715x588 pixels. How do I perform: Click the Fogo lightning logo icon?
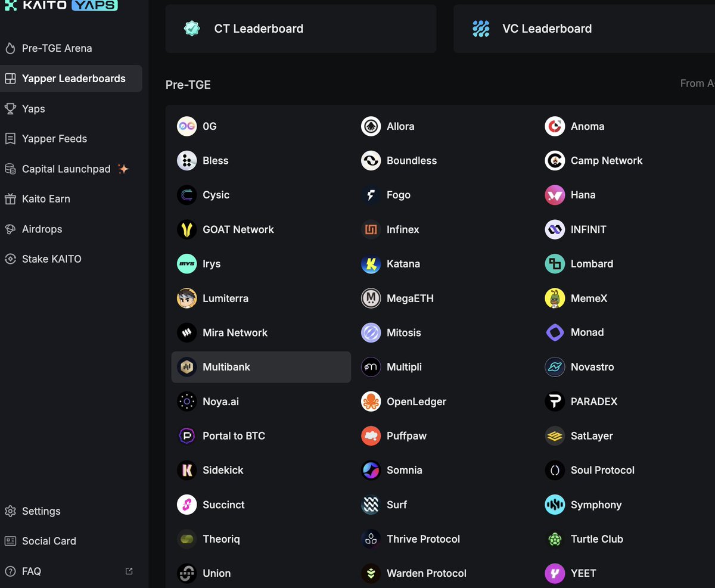pos(371,195)
